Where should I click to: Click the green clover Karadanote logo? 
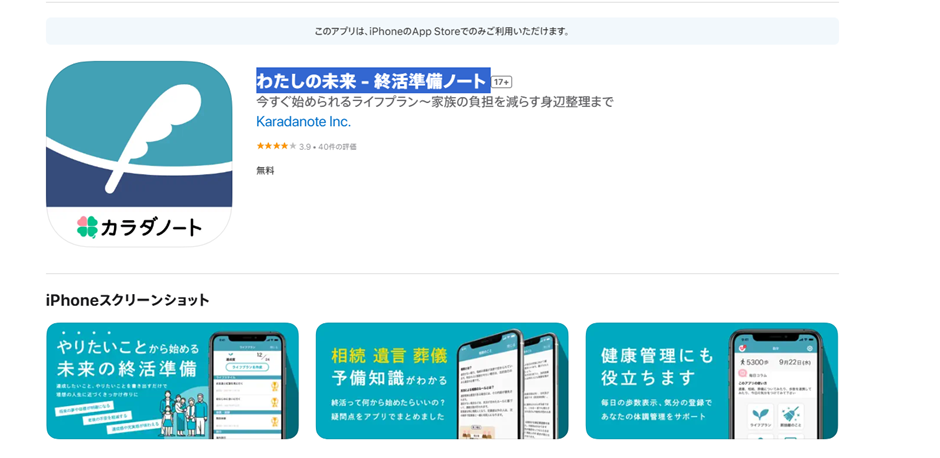coord(88,227)
